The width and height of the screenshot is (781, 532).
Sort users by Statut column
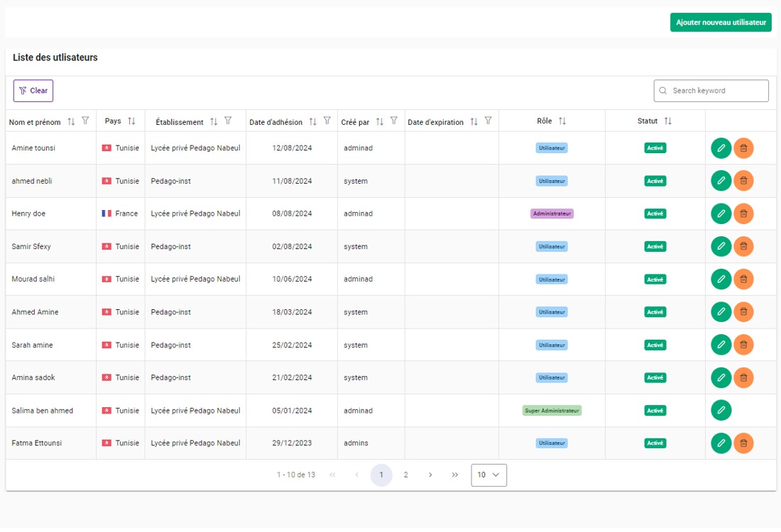coord(667,121)
